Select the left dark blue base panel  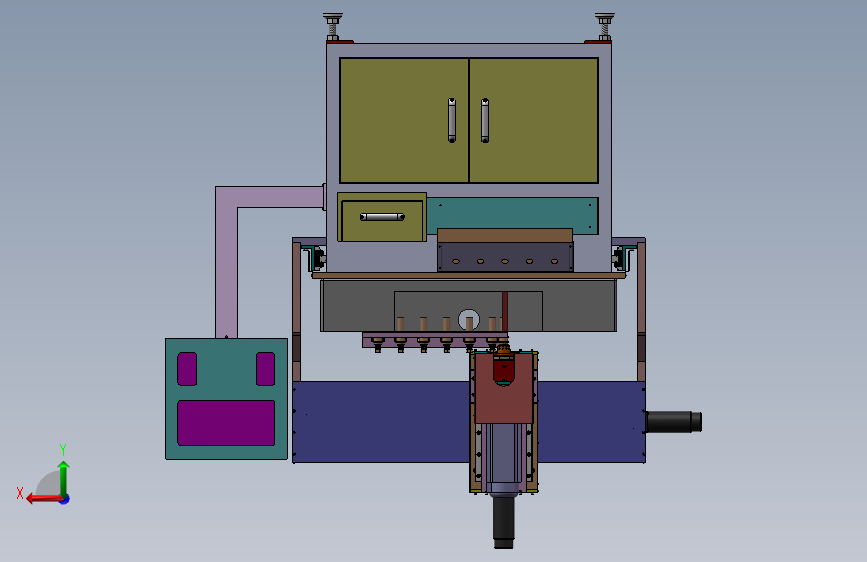click(x=381, y=422)
